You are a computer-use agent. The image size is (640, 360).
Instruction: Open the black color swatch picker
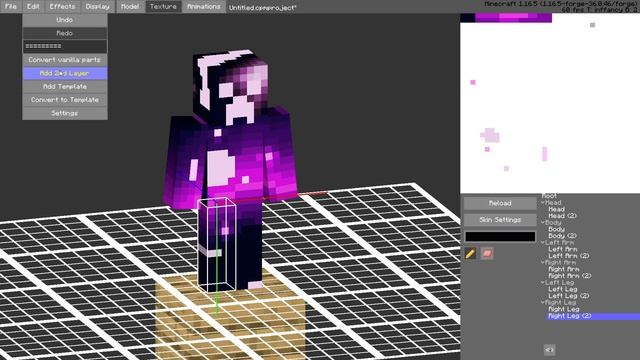(500, 236)
